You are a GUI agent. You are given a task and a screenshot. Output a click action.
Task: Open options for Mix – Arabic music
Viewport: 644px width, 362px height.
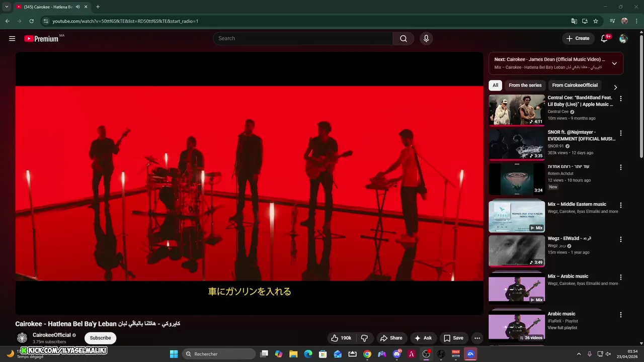point(620,277)
